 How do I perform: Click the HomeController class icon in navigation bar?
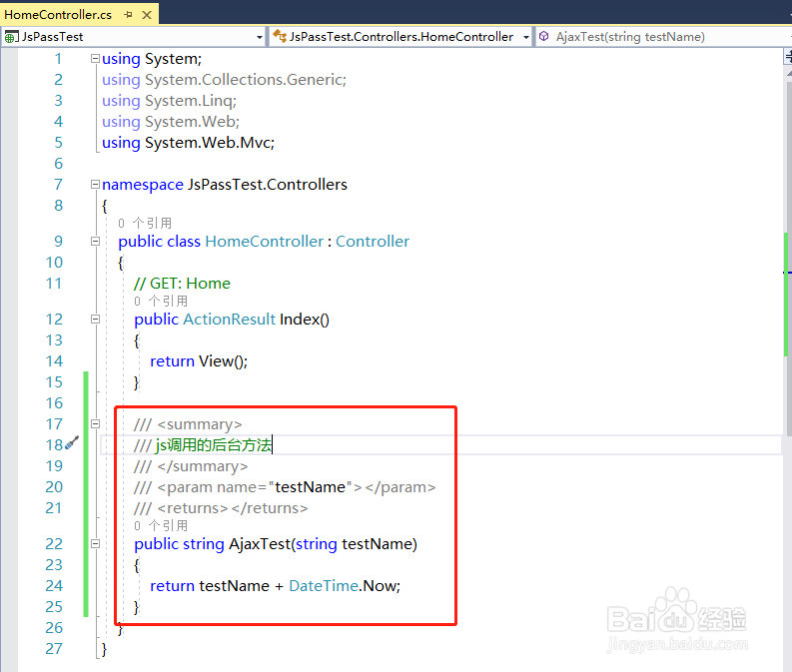pos(280,36)
